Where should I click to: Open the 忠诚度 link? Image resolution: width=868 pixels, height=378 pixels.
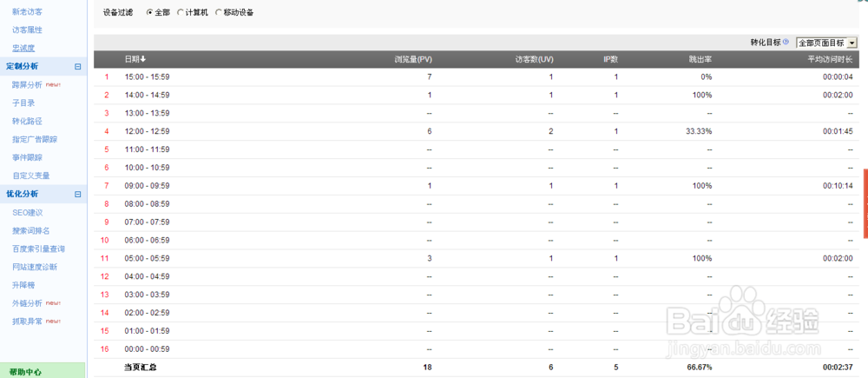pyautogui.click(x=23, y=48)
